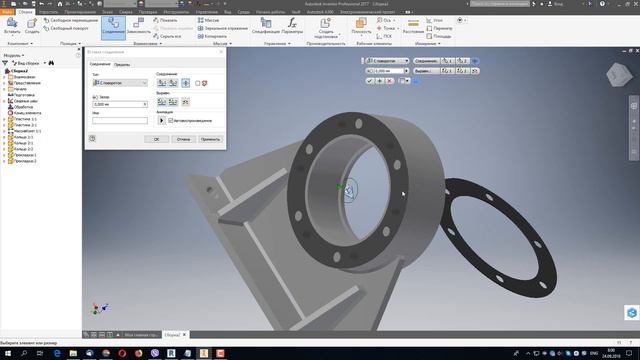Expand the Кольцо 1:1 tree node
This screenshot has width=640, height=360.
pos(4,137)
